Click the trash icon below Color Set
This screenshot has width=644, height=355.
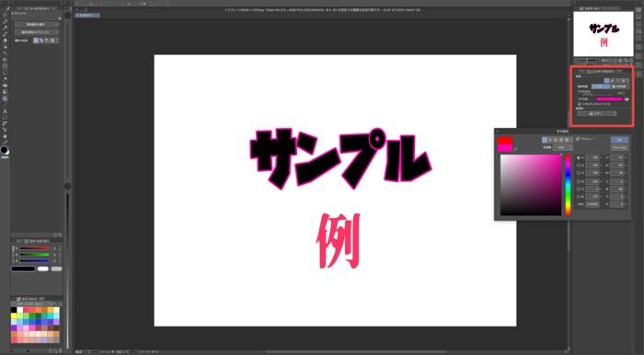point(61,350)
